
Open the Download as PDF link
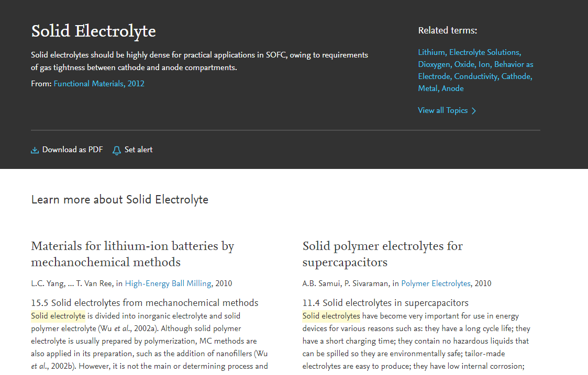point(72,150)
